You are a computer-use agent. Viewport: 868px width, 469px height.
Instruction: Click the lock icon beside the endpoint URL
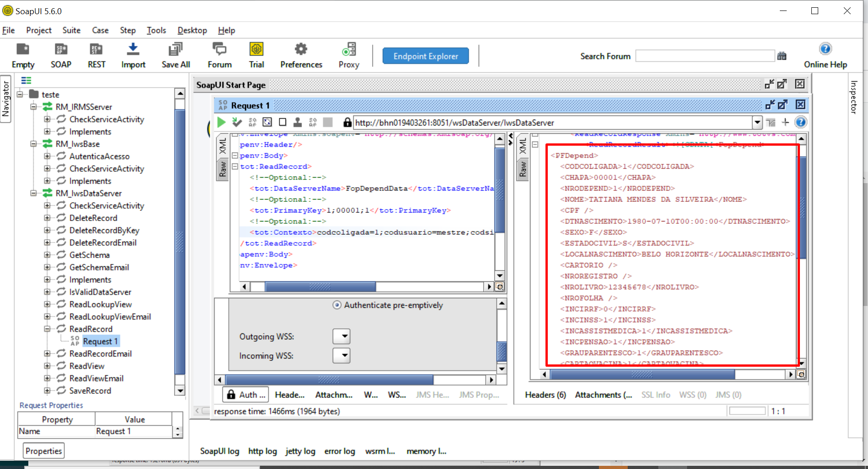(347, 122)
